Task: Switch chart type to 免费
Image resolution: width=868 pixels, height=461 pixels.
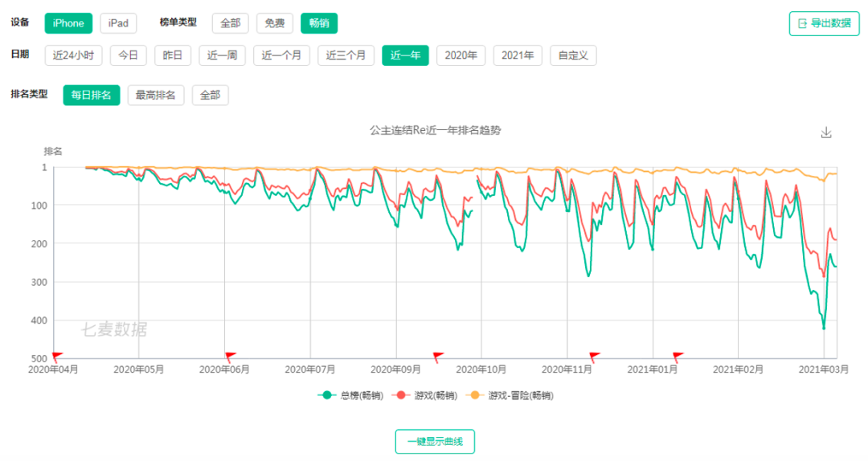Action: 275,23
